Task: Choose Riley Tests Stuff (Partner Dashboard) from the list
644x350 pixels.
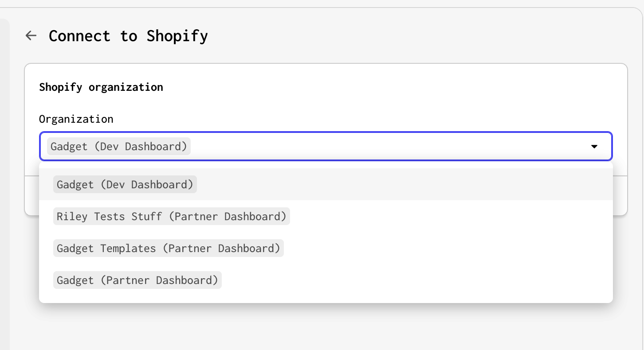Action: click(x=171, y=216)
